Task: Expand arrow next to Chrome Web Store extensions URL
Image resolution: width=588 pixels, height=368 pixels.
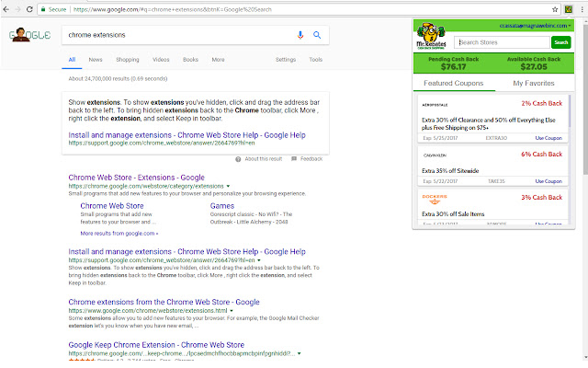Action: click(x=228, y=186)
